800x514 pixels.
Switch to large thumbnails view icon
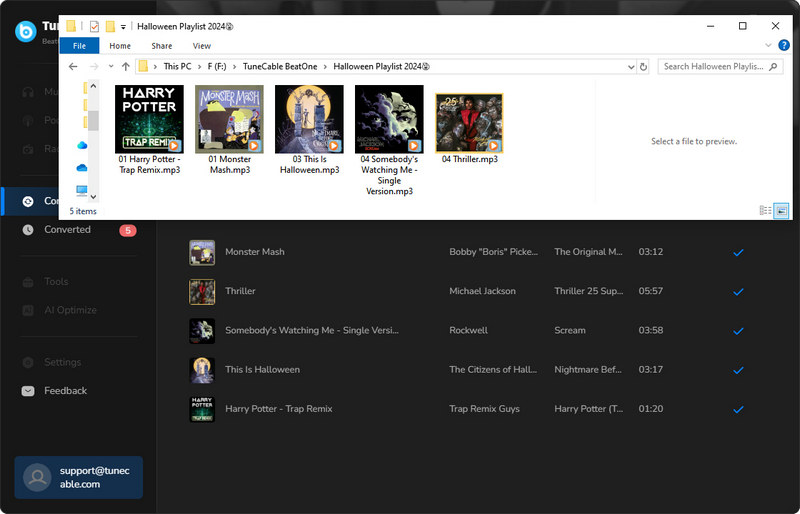click(781, 210)
